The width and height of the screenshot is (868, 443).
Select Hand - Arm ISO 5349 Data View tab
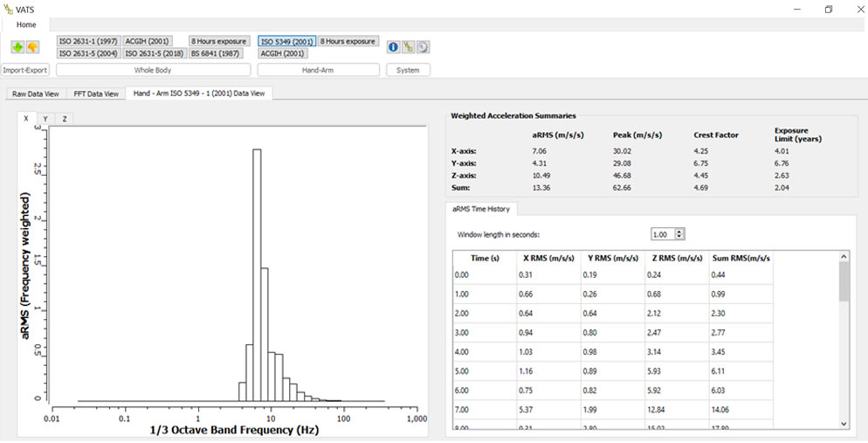pos(199,93)
